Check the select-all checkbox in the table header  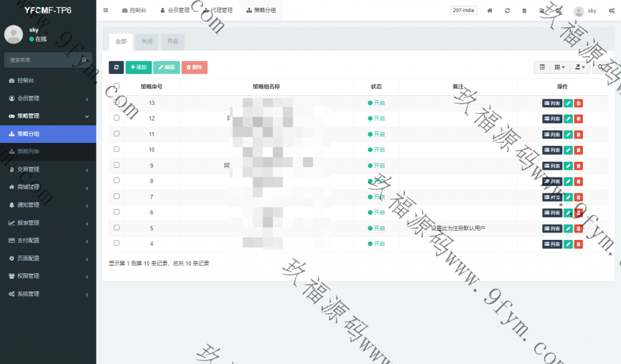[116, 86]
